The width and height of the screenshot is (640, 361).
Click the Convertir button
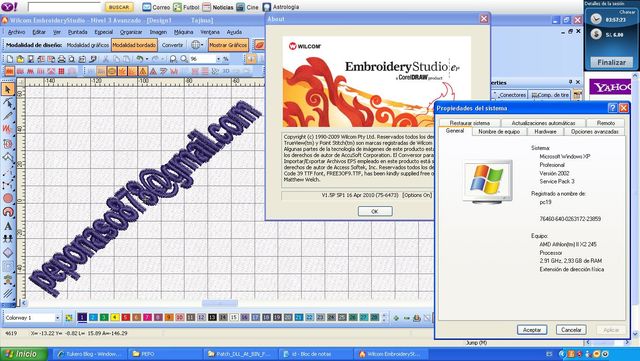(x=172, y=45)
